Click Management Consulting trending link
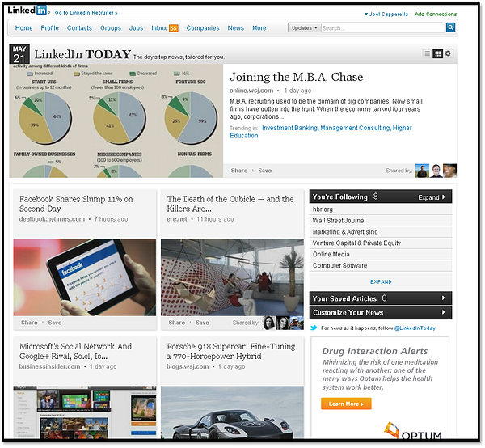 click(x=355, y=128)
